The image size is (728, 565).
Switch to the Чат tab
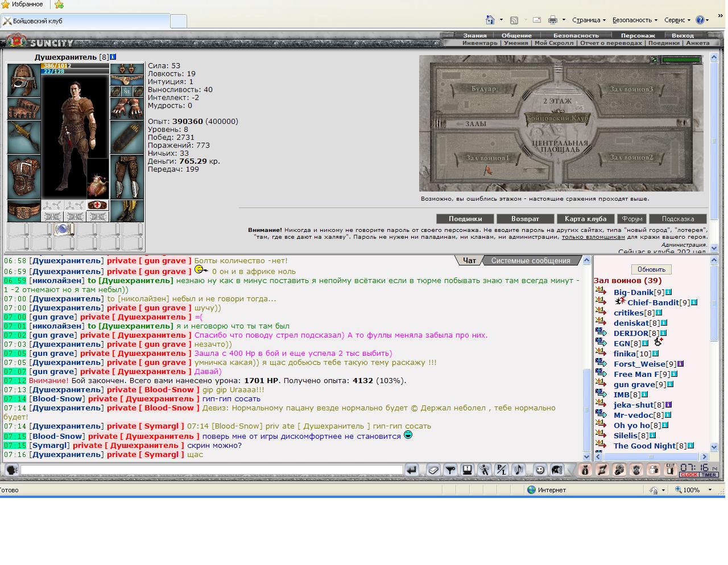click(x=469, y=260)
